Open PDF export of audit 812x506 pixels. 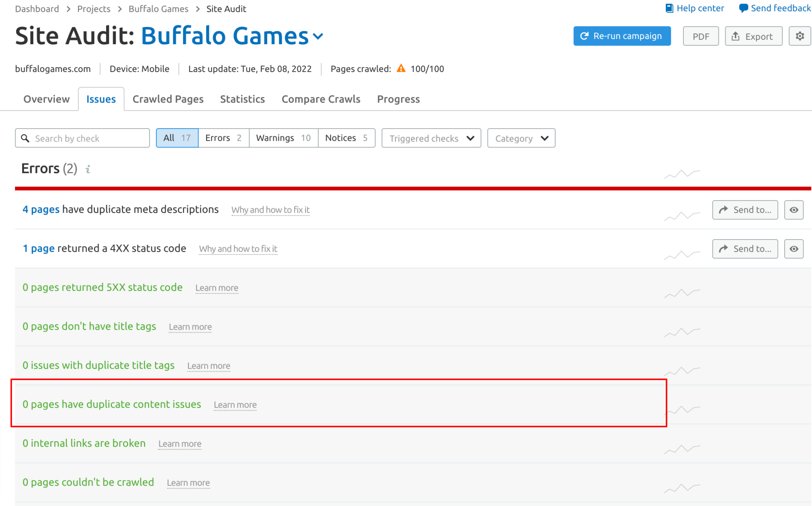pos(701,36)
